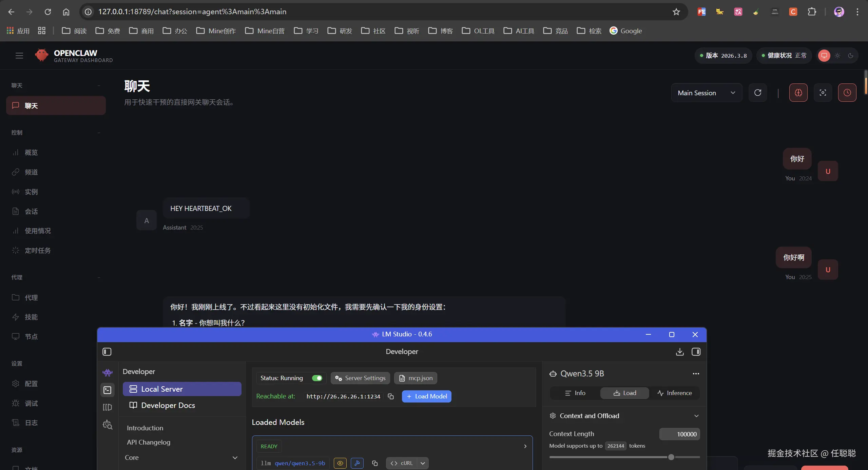Expand the cURL dropdown arrow
Screen dimensions: 868x470
(423, 463)
